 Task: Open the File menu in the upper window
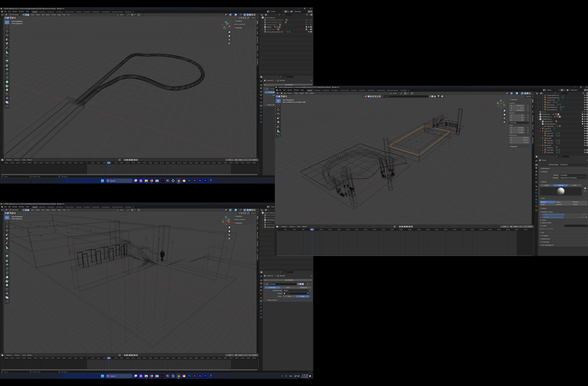coord(5,12)
